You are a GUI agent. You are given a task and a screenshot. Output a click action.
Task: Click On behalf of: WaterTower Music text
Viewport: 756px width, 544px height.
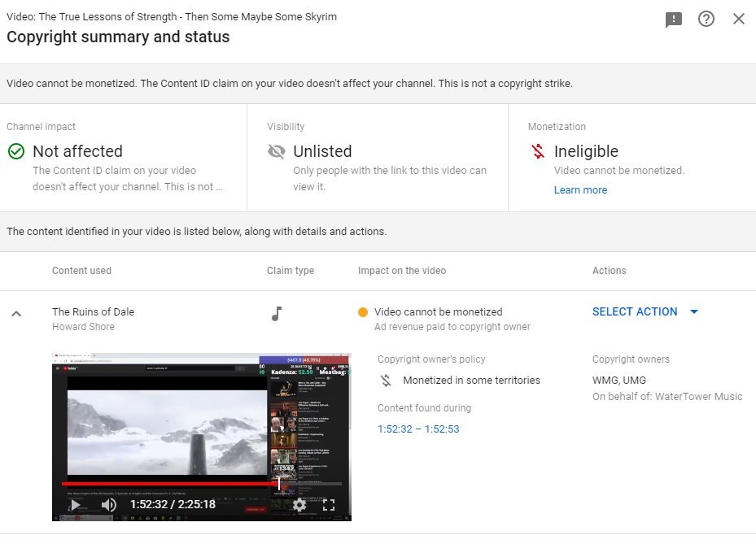click(667, 397)
